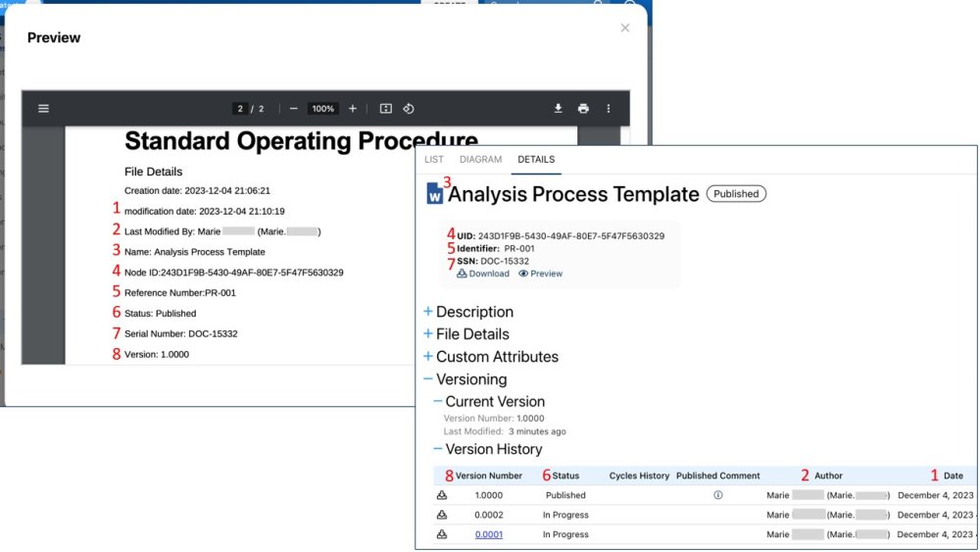Rotate the document with the rotate icon
This screenshot has height=552, width=980.
(x=408, y=109)
